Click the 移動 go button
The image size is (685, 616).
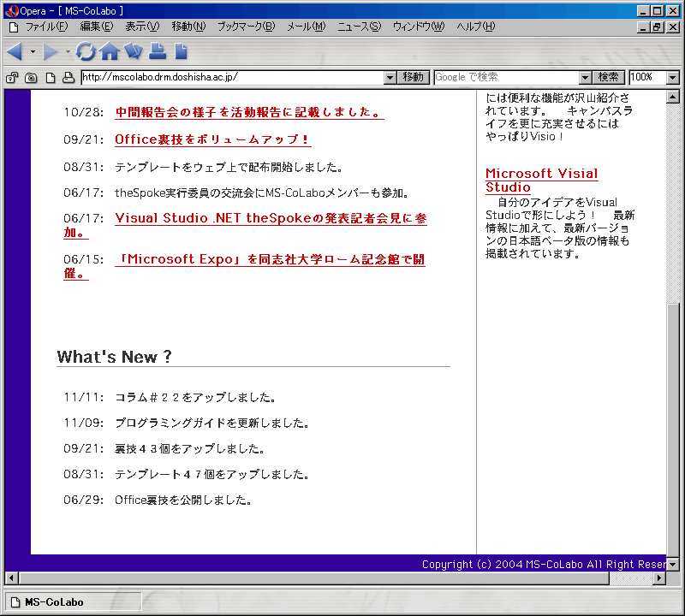[414, 77]
